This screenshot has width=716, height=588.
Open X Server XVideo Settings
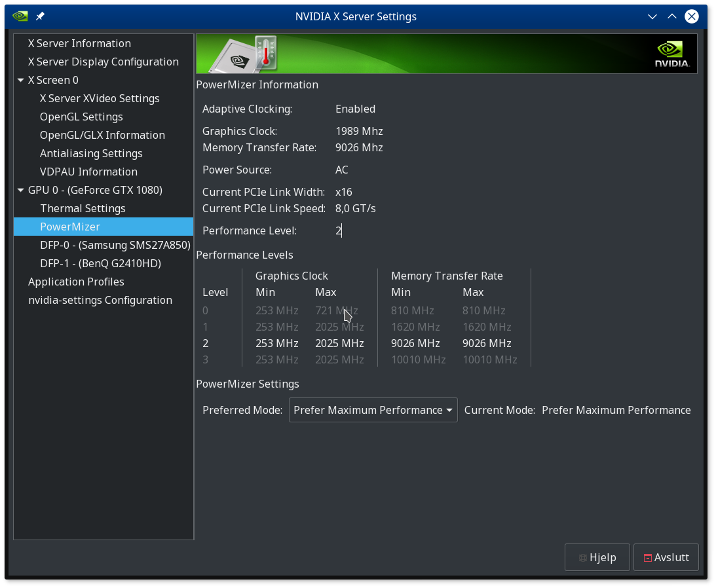pos(100,98)
